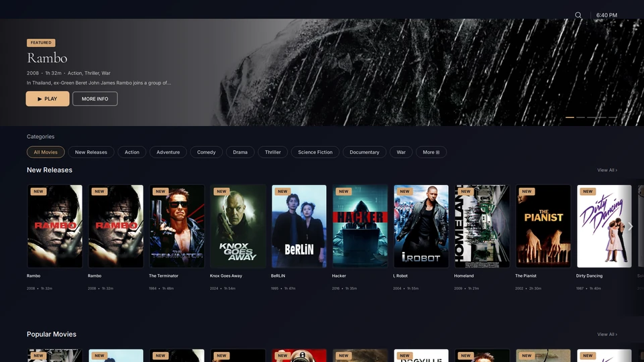Screen dimensions: 644x362
Task: Open Knox Goes Away poster
Action: coord(237,226)
